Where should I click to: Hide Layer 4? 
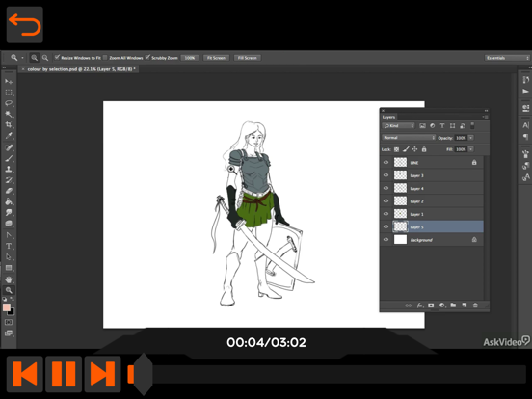click(x=386, y=188)
